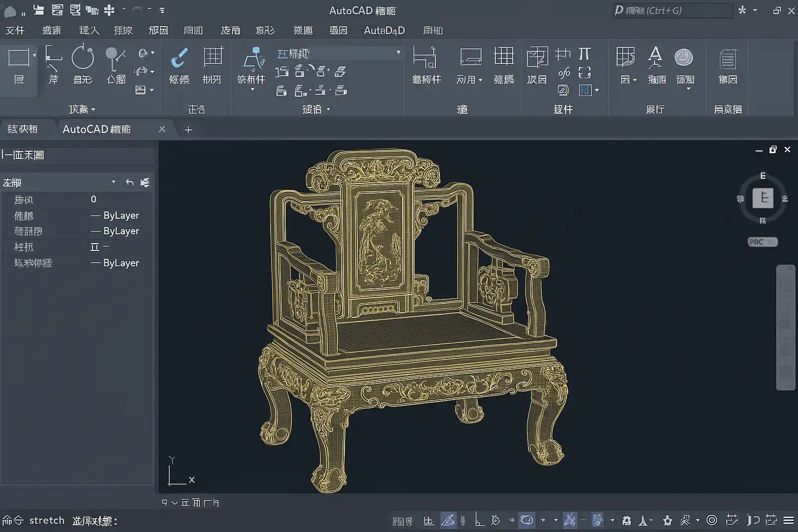
Task: Click the plus button for new drawing tab
Action: point(188,130)
